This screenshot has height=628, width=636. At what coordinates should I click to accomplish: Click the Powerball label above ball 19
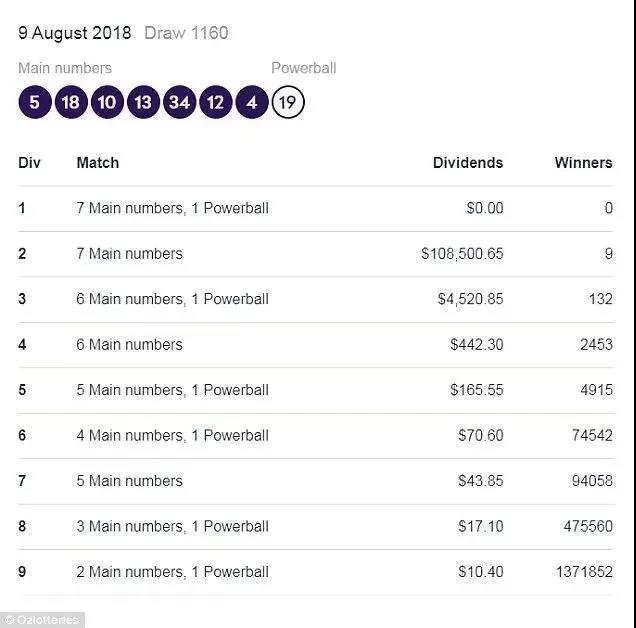click(303, 68)
